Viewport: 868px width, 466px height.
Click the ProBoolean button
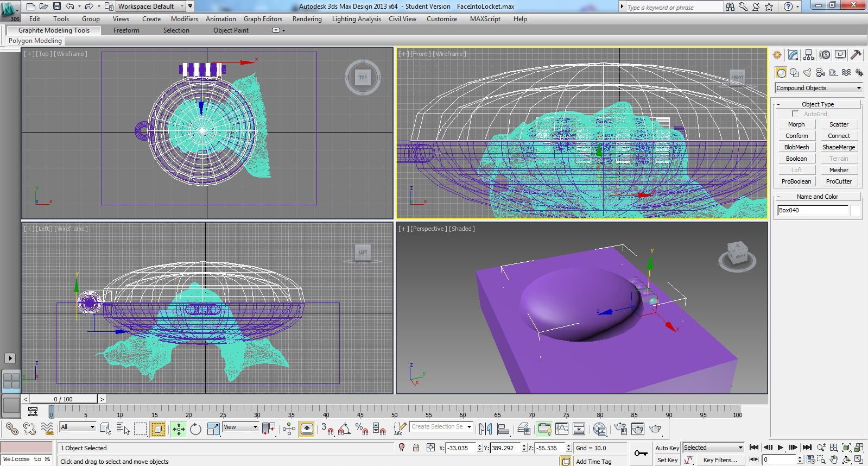click(x=796, y=181)
